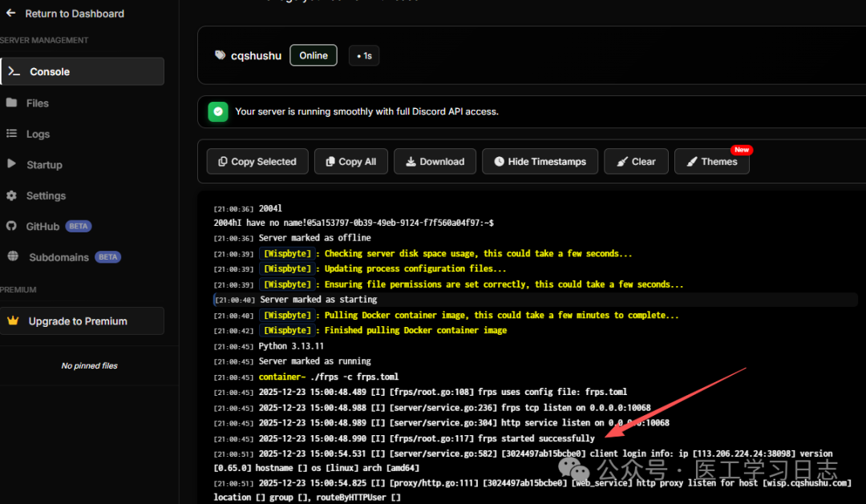
Task: Click the gear icon beside Settings
Action: click(11, 196)
